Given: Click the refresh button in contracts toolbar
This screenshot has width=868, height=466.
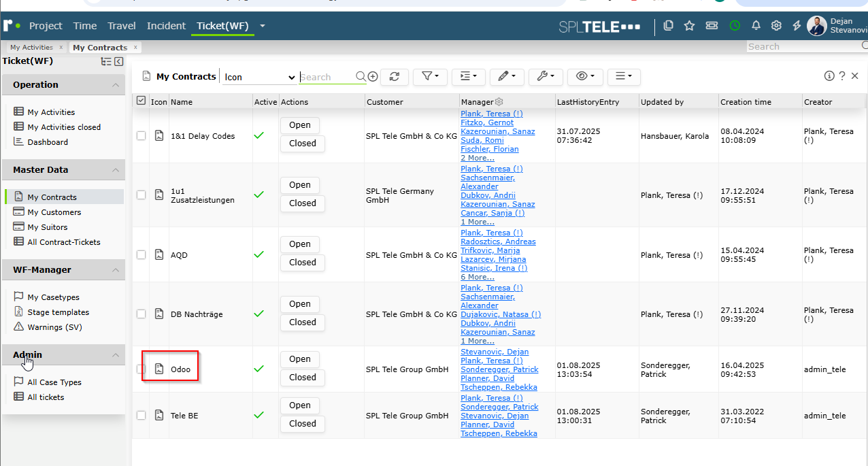Looking at the screenshot, I should 394,77.
